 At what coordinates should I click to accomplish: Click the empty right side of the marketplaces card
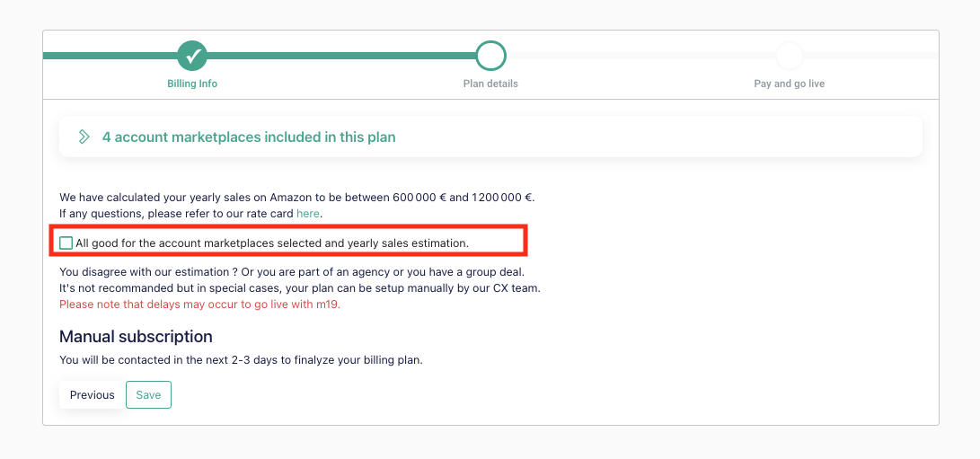[x=687, y=137]
